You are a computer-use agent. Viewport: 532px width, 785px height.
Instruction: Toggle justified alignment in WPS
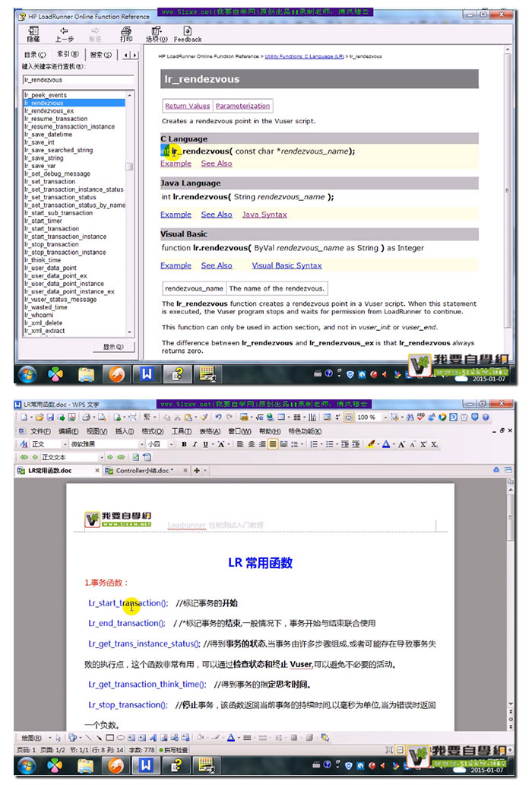(x=273, y=444)
